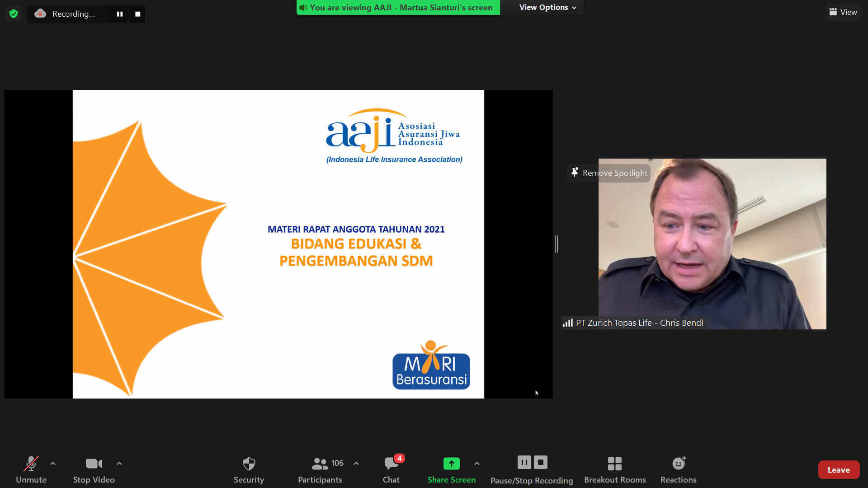Unmute the microphone
This screenshot has width=868, height=488.
(x=31, y=470)
